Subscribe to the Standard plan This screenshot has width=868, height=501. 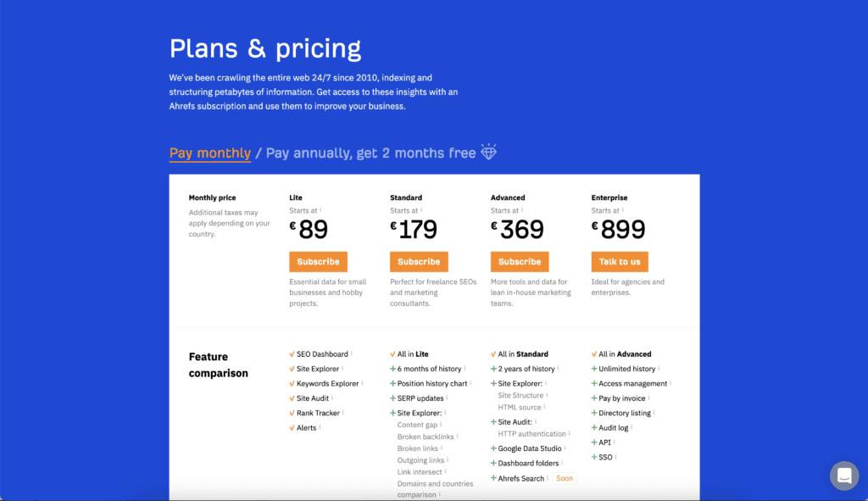[419, 262]
